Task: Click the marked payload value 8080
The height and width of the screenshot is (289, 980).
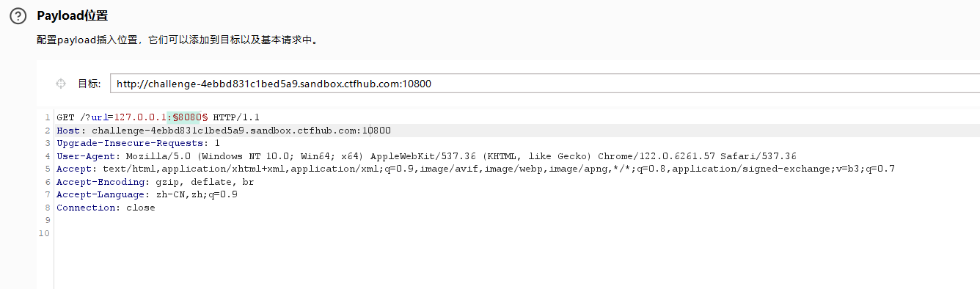Action: (189, 117)
